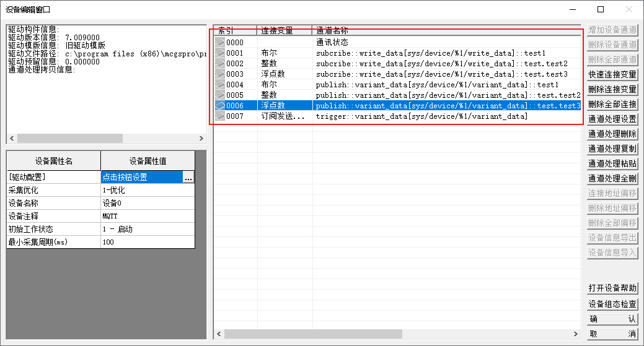Viewport: 644px width, 346px height.
Task: Click the 快速连接变量 button
Action: 612,75
